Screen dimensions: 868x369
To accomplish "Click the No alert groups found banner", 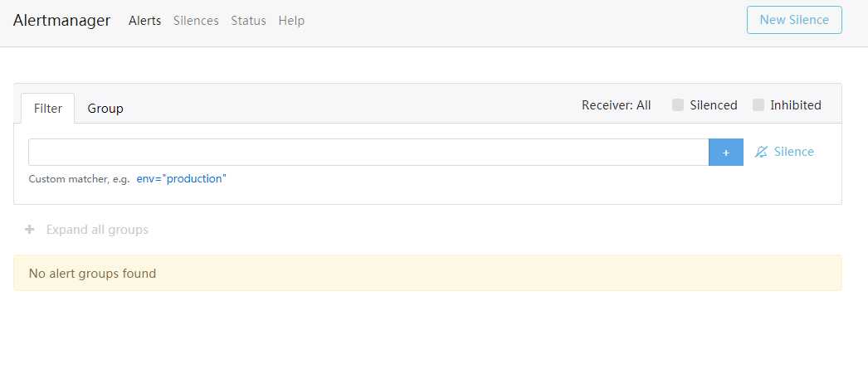I will click(427, 273).
